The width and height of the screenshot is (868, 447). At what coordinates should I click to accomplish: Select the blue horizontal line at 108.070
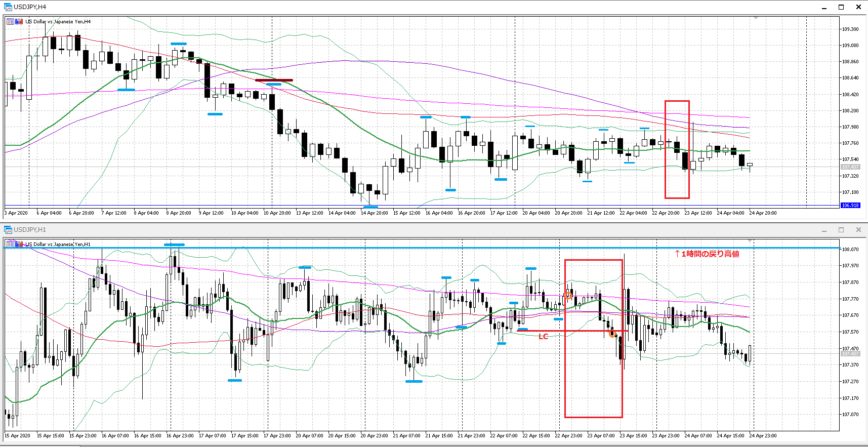[x=422, y=248]
